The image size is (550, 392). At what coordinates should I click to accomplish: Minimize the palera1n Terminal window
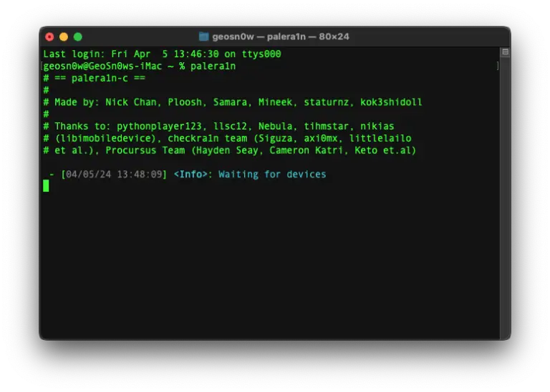pyautogui.click(x=64, y=36)
